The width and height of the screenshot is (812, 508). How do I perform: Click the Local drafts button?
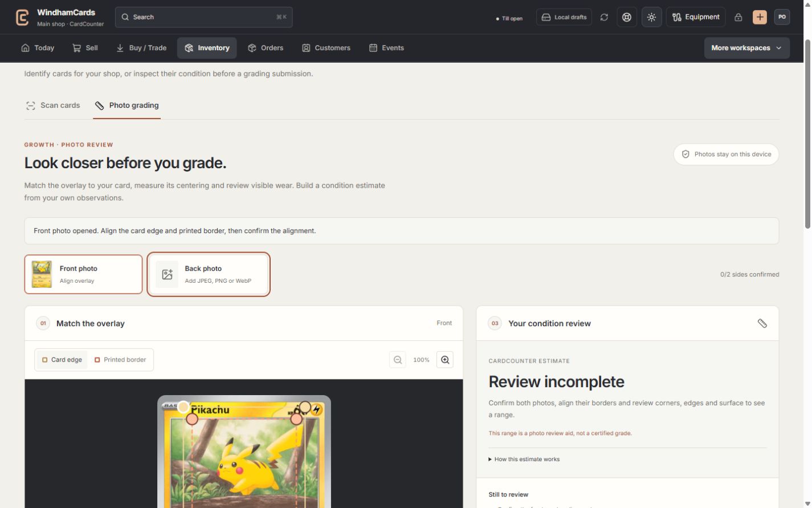click(x=564, y=17)
